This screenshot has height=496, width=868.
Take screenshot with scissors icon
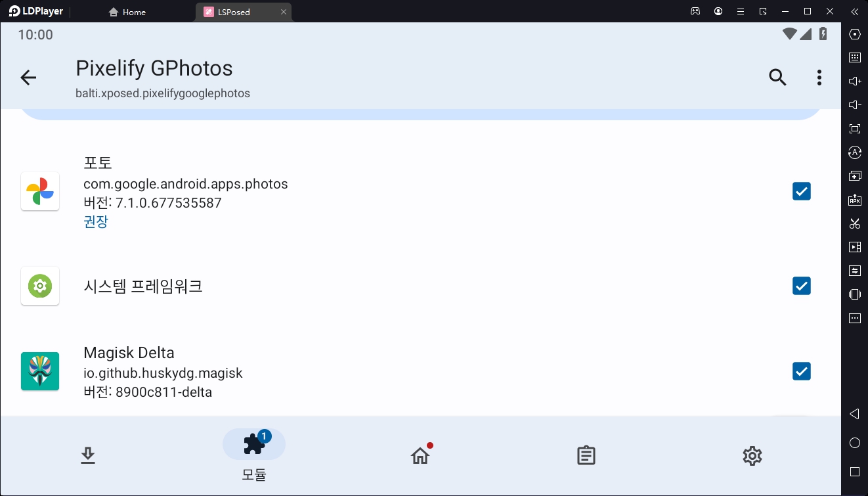tap(854, 223)
